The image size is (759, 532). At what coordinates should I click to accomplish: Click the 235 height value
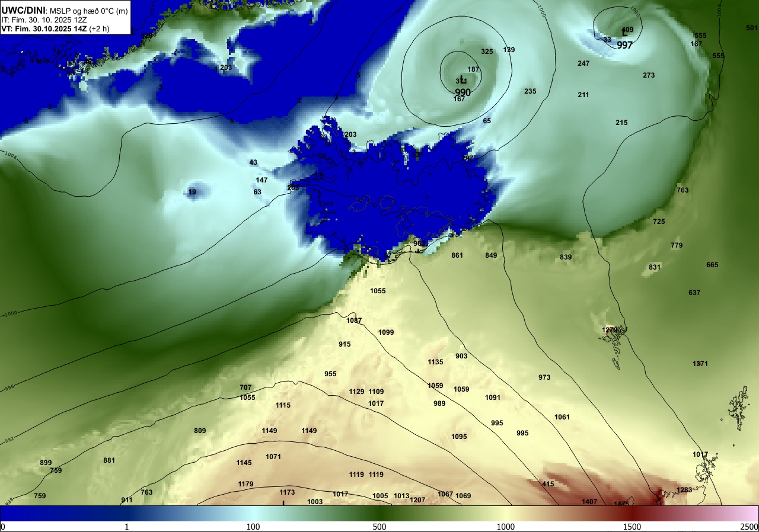pyautogui.click(x=530, y=91)
